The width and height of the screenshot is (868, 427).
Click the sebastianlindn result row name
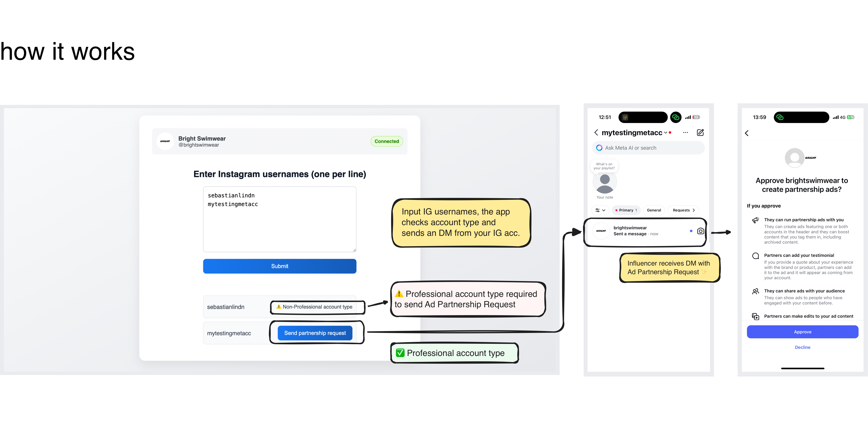tap(225, 307)
